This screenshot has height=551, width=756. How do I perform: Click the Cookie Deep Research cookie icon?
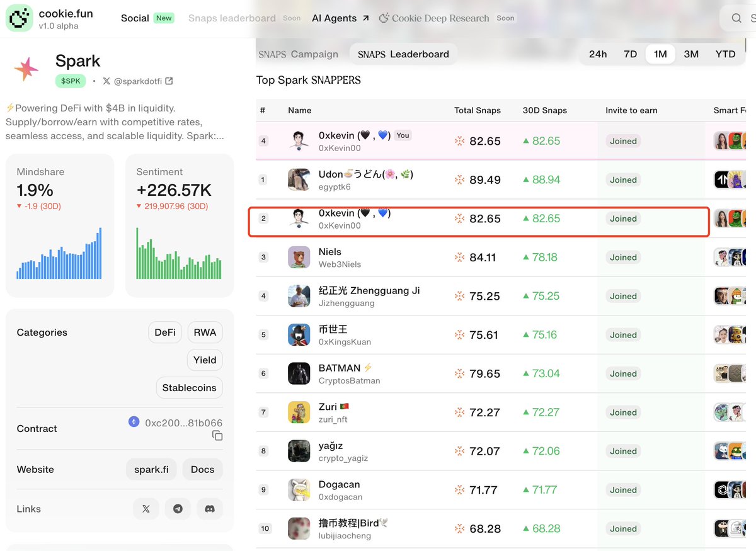coord(384,18)
